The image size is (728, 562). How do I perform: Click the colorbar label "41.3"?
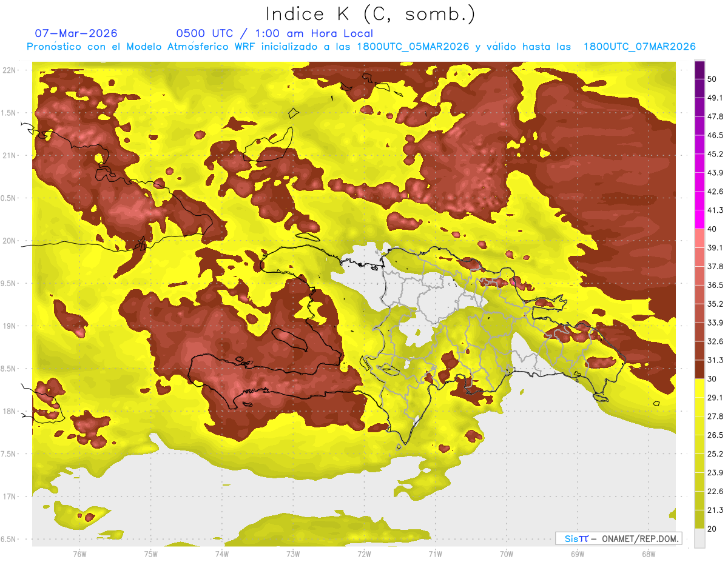click(x=715, y=210)
